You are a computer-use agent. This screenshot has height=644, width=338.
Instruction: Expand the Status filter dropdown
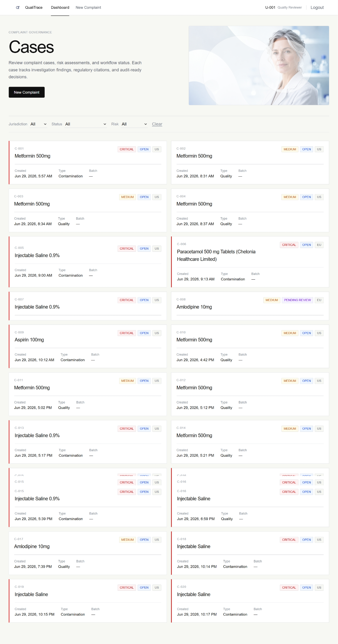(x=86, y=124)
